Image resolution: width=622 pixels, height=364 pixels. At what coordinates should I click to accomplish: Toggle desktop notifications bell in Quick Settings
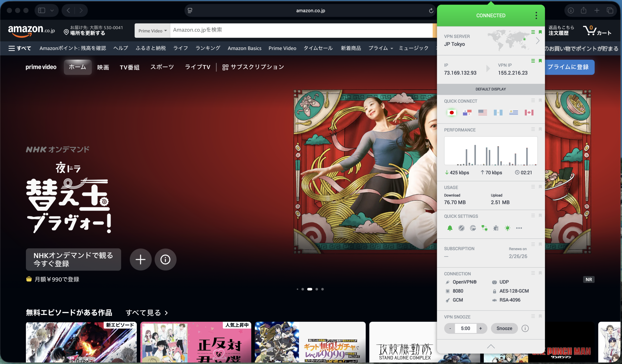click(450, 228)
